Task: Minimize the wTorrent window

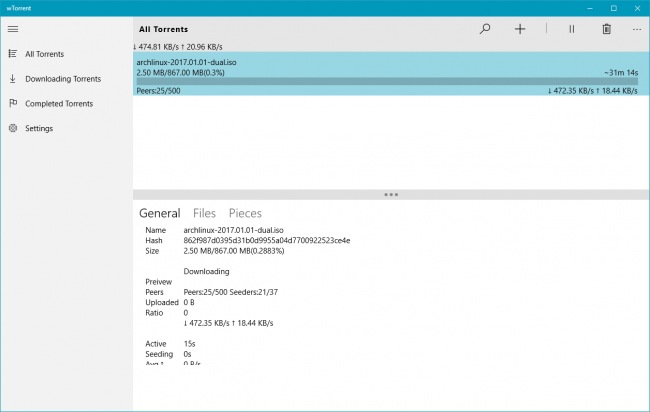Action: coord(590,8)
